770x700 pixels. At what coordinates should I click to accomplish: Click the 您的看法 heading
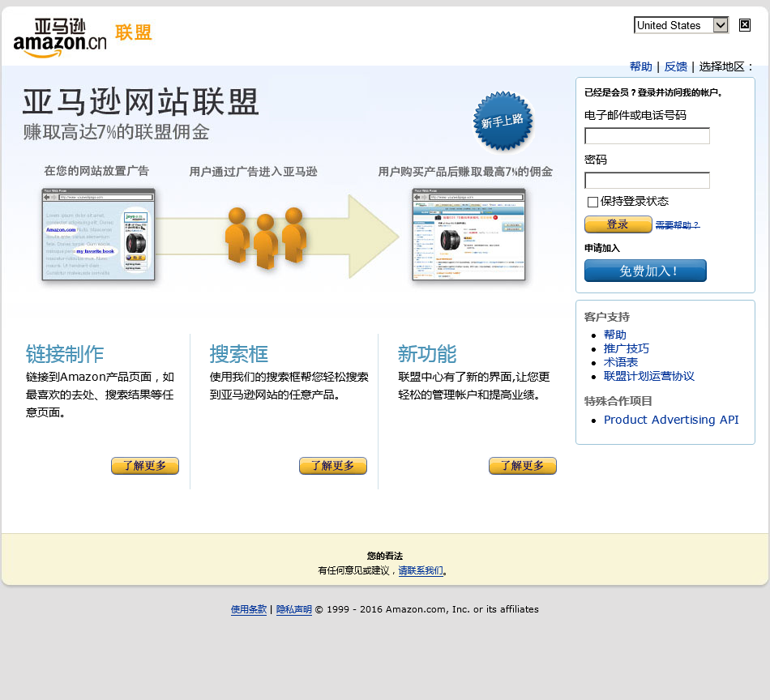click(385, 556)
